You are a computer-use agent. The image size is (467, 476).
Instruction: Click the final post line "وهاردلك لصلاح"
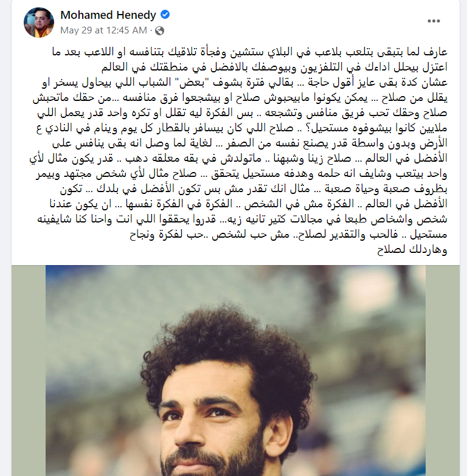pos(412,250)
